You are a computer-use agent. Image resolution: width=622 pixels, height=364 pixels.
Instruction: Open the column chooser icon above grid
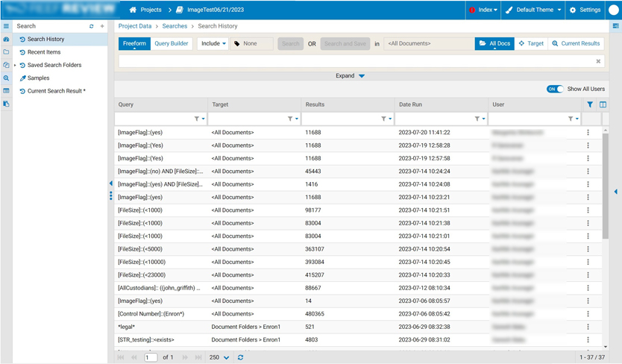coord(603,105)
